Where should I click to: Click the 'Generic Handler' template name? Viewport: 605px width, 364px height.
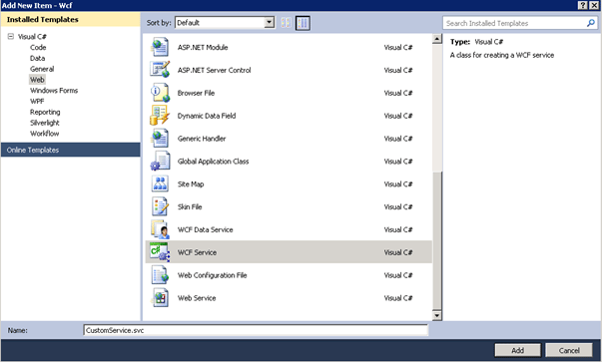(x=202, y=139)
